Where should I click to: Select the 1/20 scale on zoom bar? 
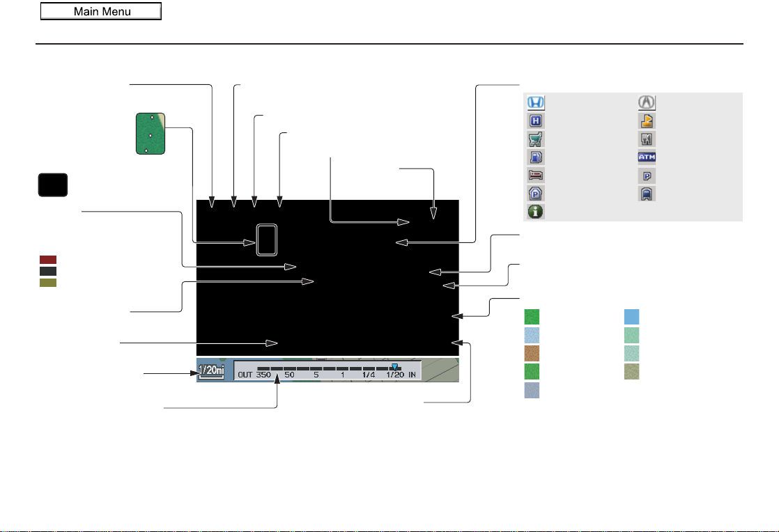395,375
